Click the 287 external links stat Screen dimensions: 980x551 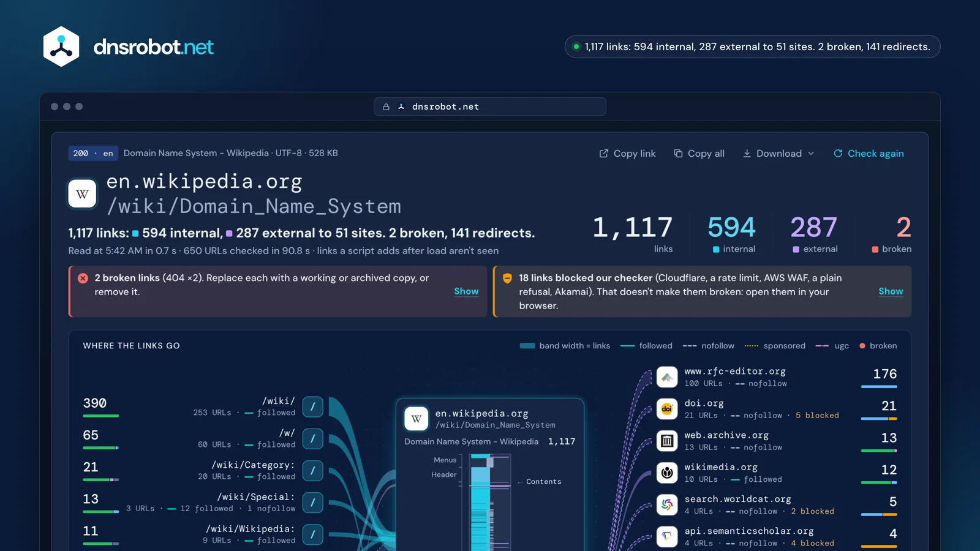click(x=814, y=233)
